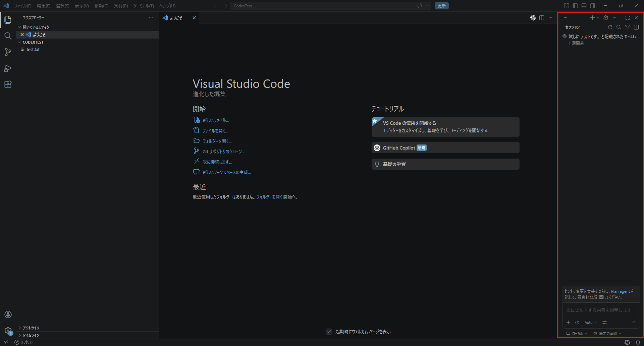Viewport: 644px width, 346px height.
Task: Refresh the sessions list in chat panel
Action: coord(610,27)
